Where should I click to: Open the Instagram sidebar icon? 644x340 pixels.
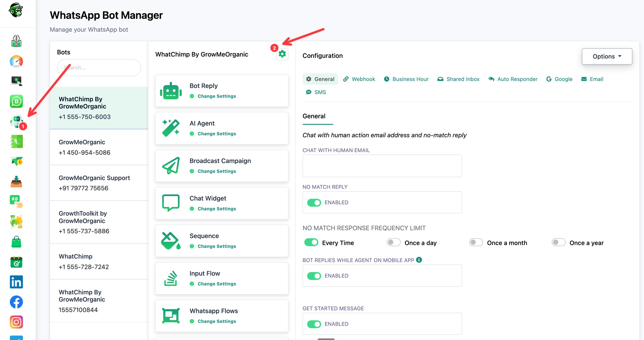point(16,322)
